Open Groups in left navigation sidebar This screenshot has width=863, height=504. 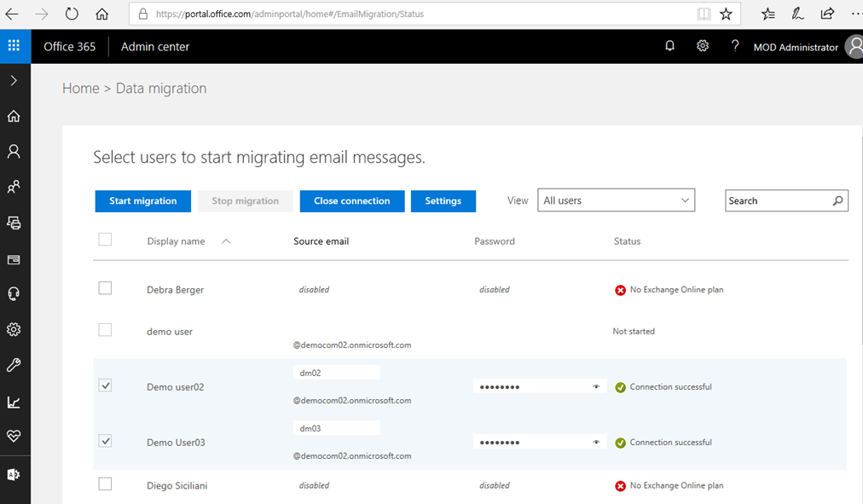coord(14,187)
